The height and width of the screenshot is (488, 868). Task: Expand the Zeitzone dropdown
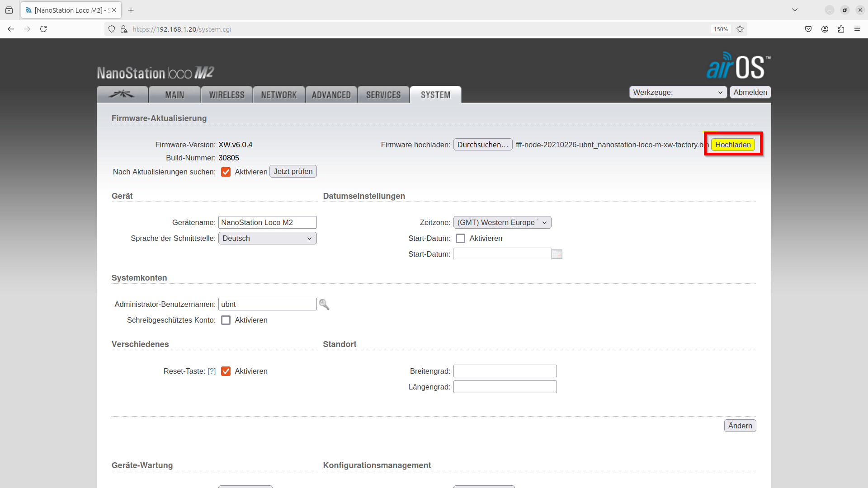[x=502, y=222]
